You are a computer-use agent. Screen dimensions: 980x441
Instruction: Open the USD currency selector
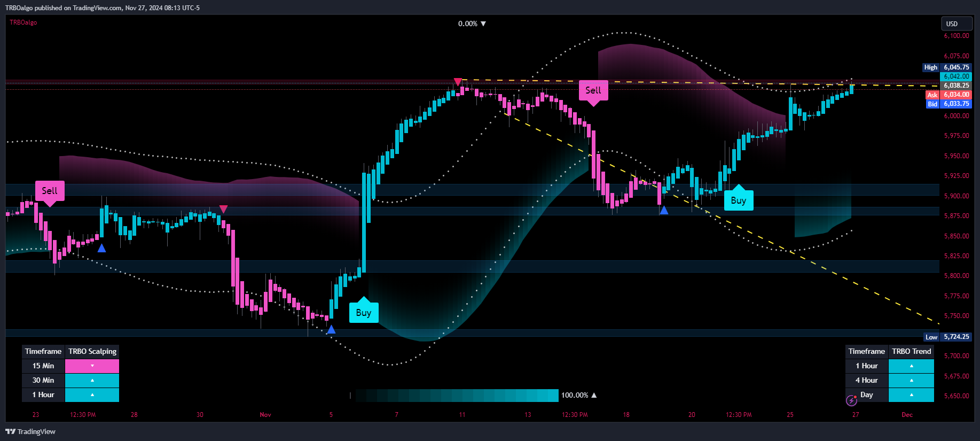tap(956, 24)
